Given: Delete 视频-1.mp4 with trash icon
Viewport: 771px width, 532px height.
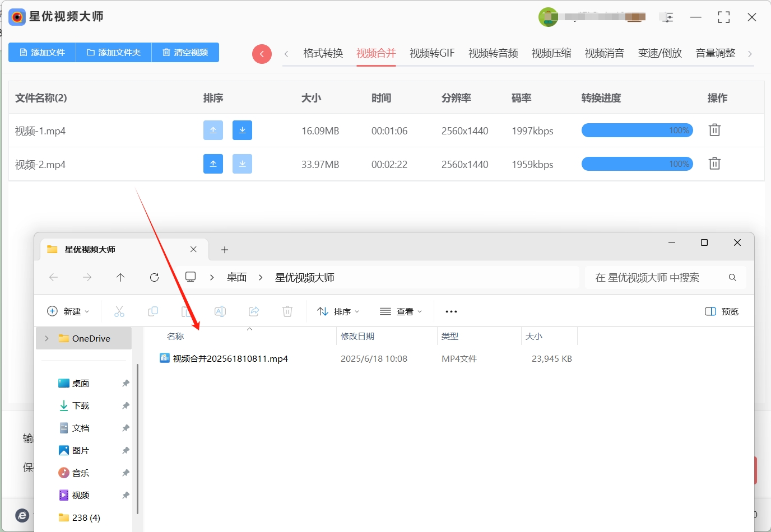Looking at the screenshot, I should [714, 130].
